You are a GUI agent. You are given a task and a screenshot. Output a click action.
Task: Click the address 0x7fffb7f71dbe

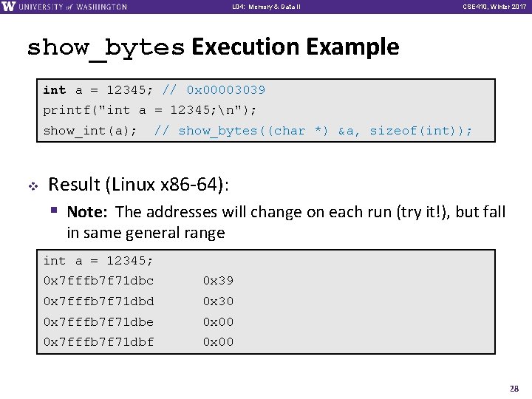pos(98,321)
